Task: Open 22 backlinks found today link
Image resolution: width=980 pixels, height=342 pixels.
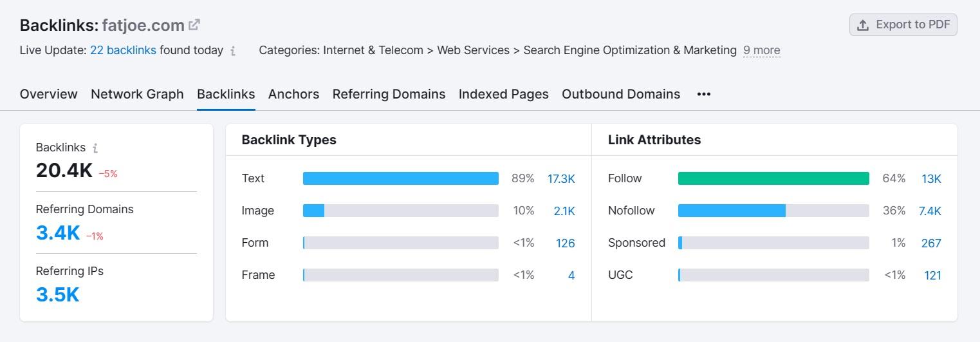Action: click(x=123, y=50)
